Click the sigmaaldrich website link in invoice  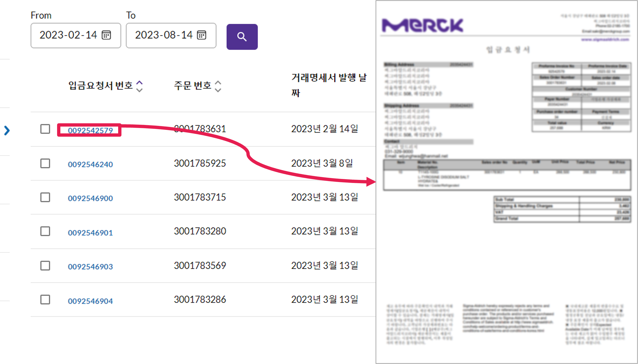605,39
